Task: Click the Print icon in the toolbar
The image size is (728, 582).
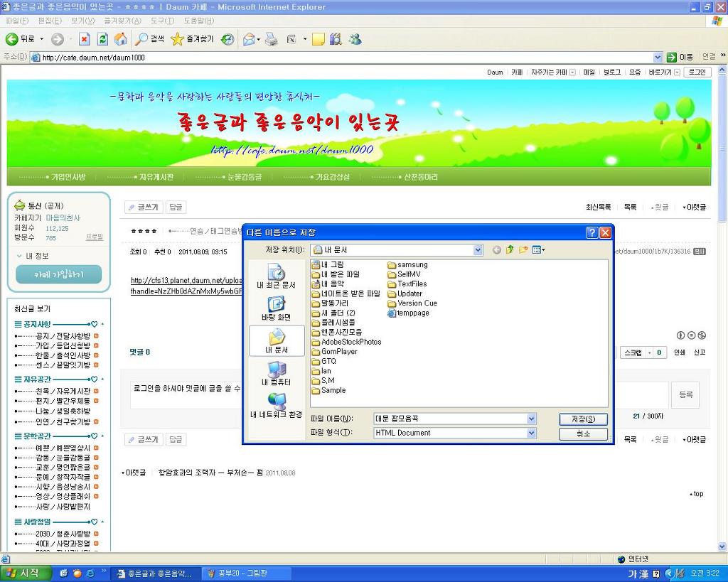Action: tap(271, 39)
